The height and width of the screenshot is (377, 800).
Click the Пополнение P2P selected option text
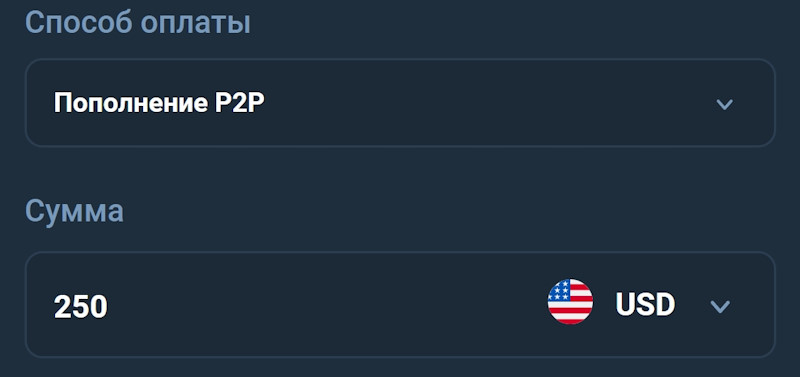point(159,104)
